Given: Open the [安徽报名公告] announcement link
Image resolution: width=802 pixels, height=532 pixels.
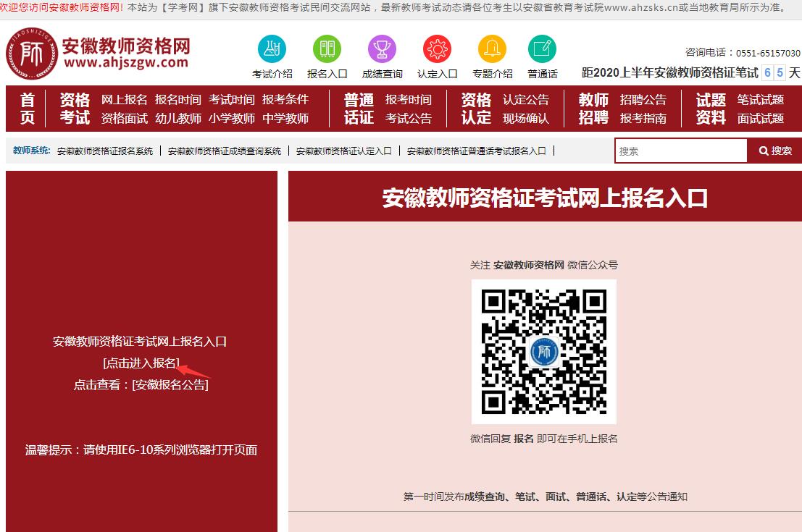Looking at the screenshot, I should 170,384.
